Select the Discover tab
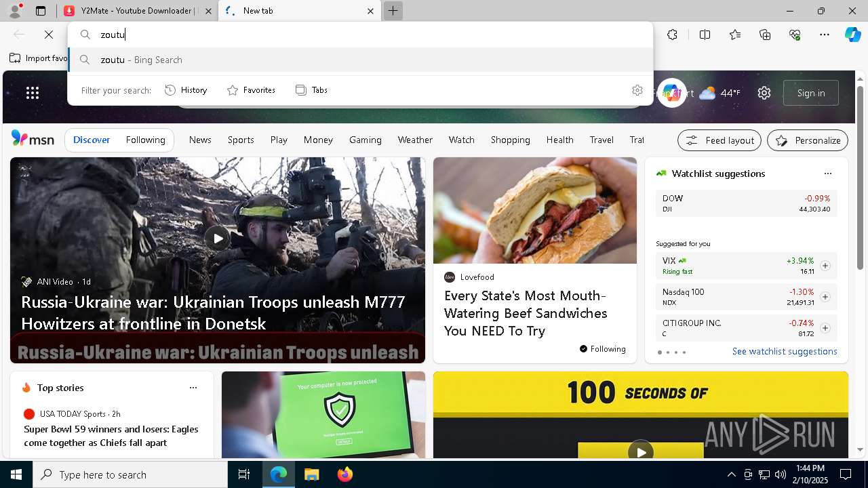This screenshot has height=488, width=868. (92, 140)
